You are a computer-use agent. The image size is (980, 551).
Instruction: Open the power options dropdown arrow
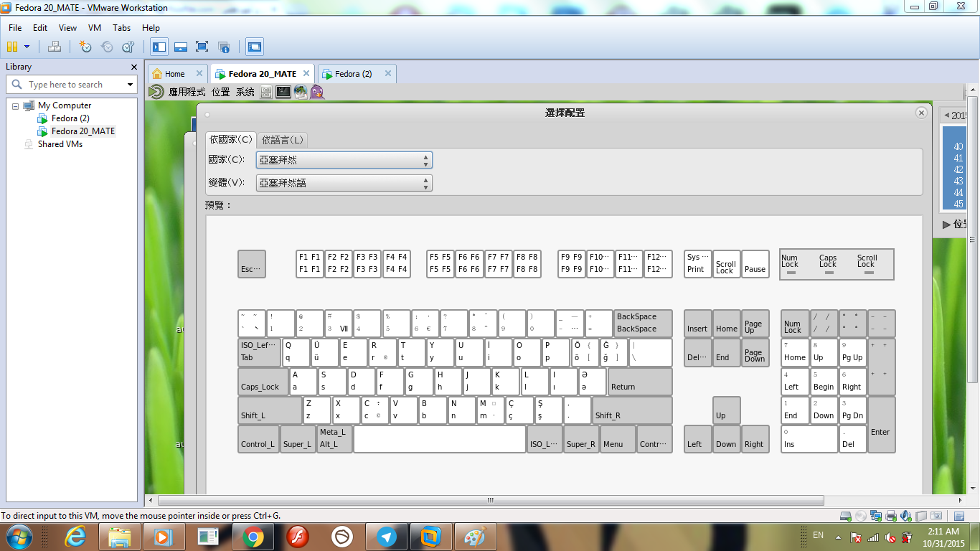[27, 47]
